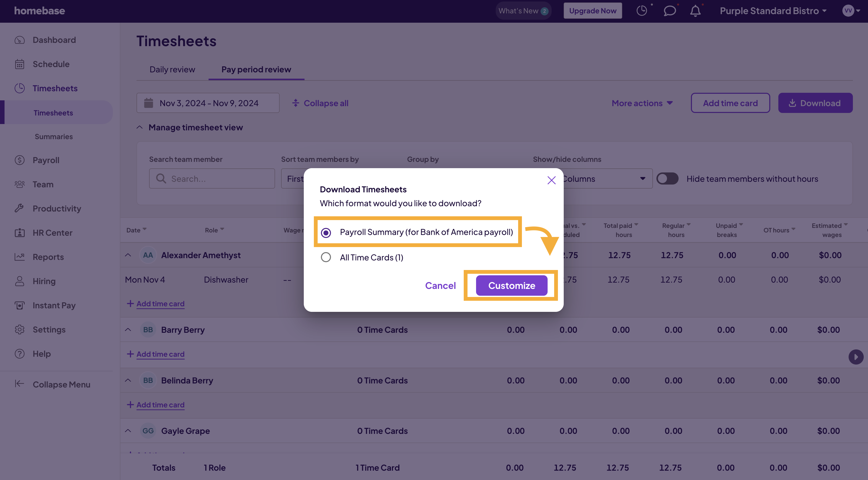Click the calendar icon in date range field
Viewport: 868px width, 480px height.
pos(149,103)
